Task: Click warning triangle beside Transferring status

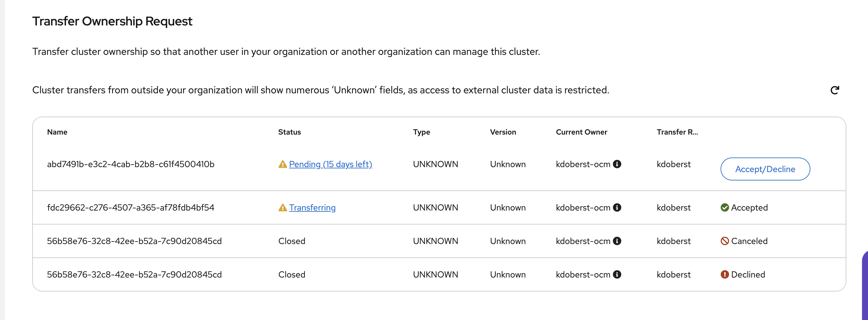Action: click(x=283, y=208)
